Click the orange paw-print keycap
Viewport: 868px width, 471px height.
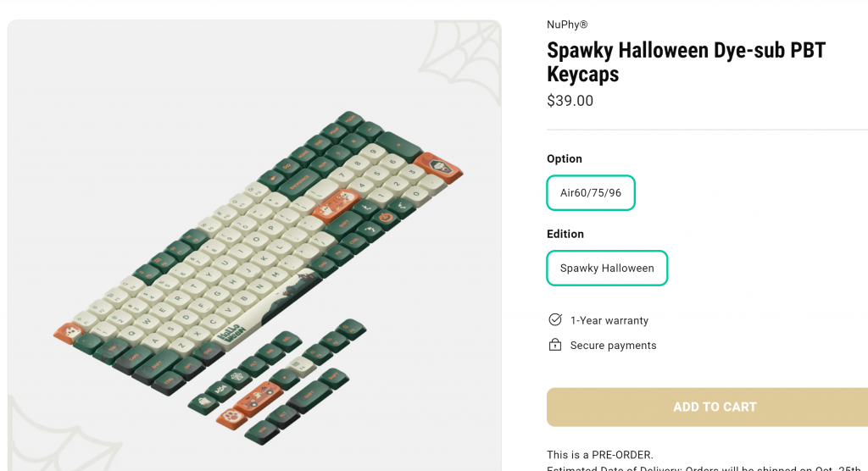point(231,418)
